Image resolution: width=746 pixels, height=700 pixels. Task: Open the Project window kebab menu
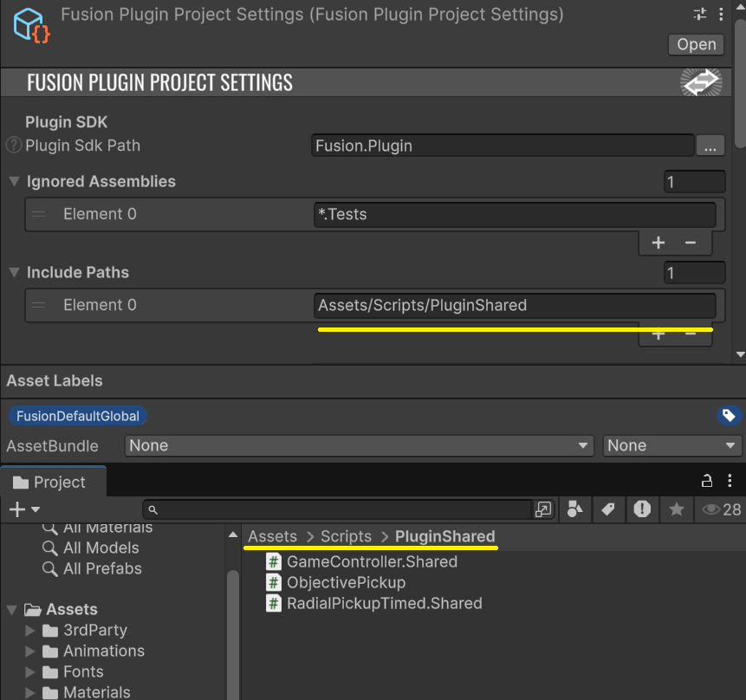coord(730,481)
